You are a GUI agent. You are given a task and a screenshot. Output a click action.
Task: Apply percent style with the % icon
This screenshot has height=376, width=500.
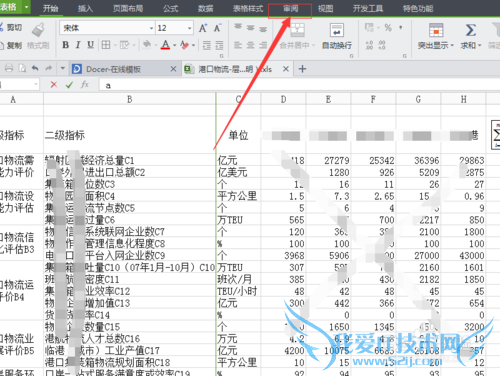coord(388,27)
